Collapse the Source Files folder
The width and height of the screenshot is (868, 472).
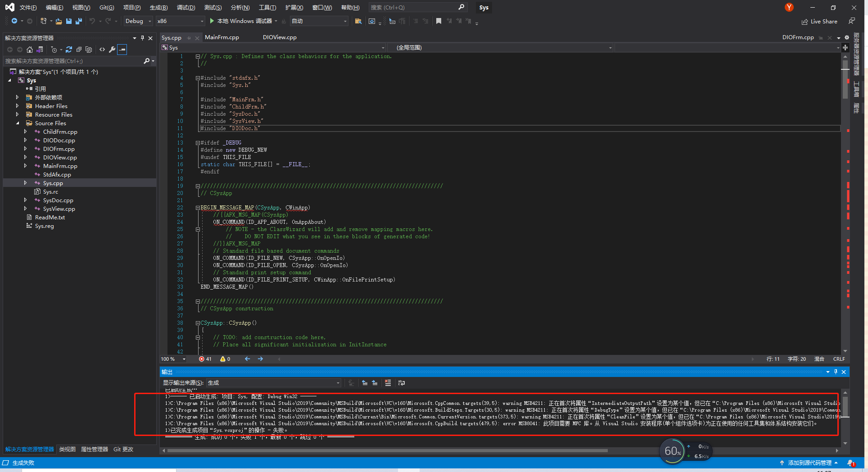17,123
